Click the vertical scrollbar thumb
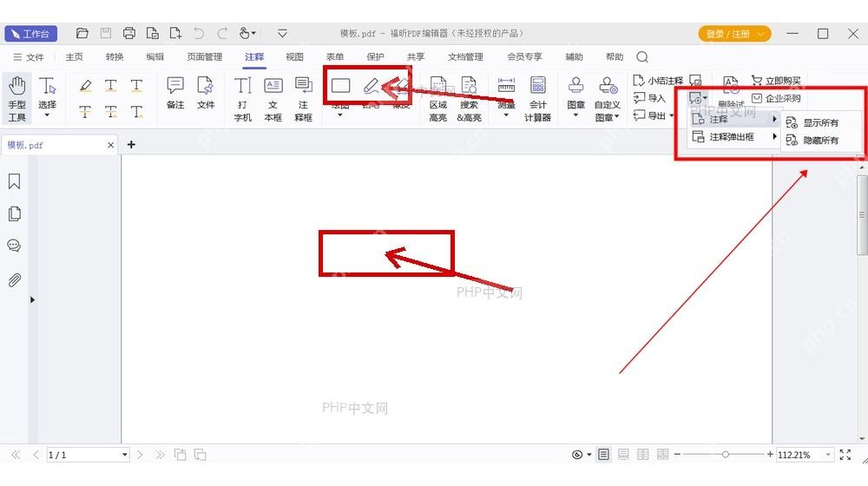Screen dimensions: 868x486 pyautogui.click(x=862, y=214)
